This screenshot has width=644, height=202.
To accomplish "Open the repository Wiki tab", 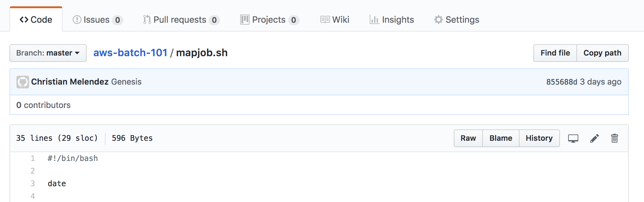I will click(x=340, y=19).
